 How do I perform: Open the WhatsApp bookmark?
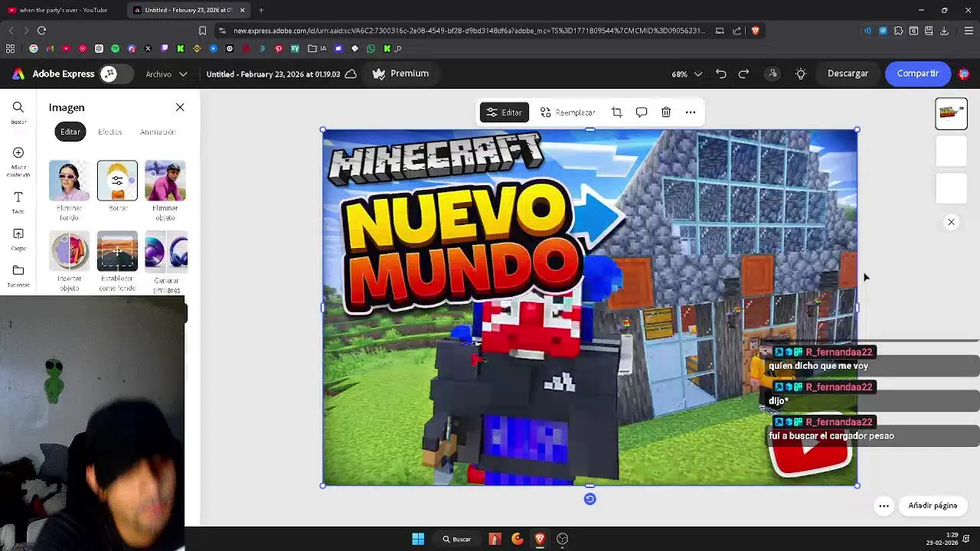click(371, 48)
